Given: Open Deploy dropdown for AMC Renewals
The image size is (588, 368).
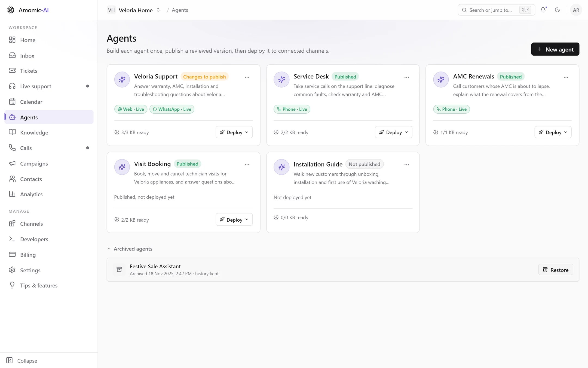Looking at the screenshot, I should (x=553, y=132).
